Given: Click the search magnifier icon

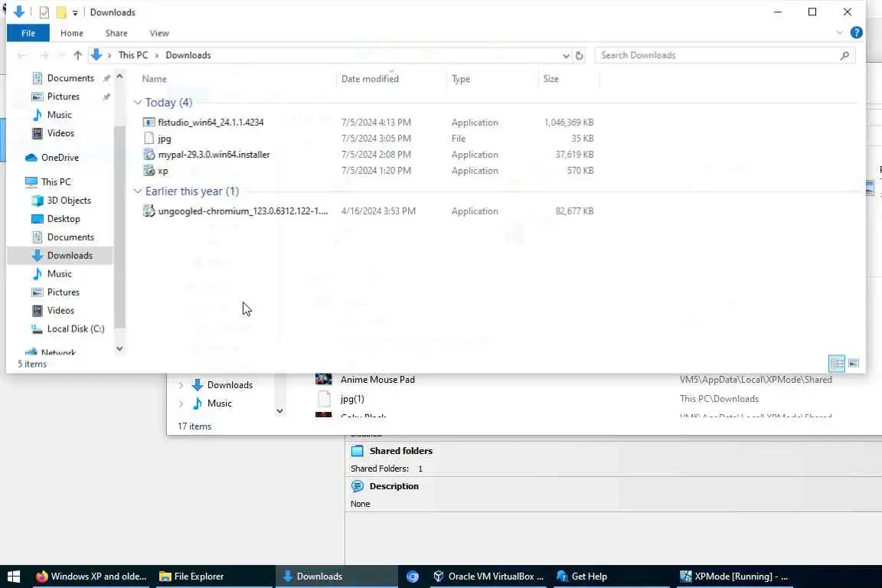Looking at the screenshot, I should pyautogui.click(x=844, y=55).
